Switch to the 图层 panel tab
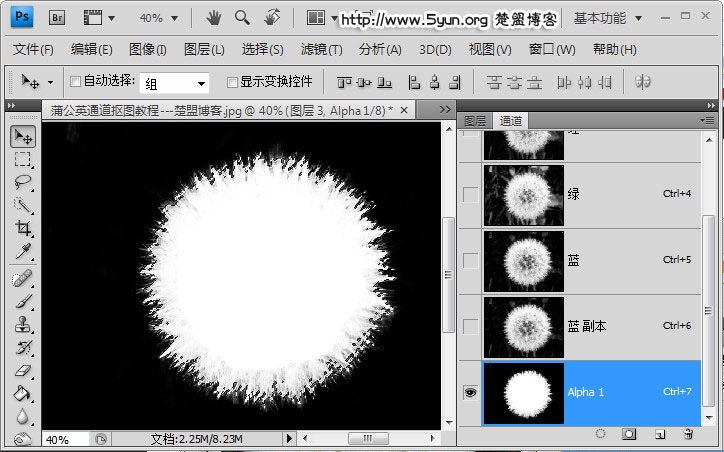This screenshot has width=724, height=452. pyautogui.click(x=475, y=121)
